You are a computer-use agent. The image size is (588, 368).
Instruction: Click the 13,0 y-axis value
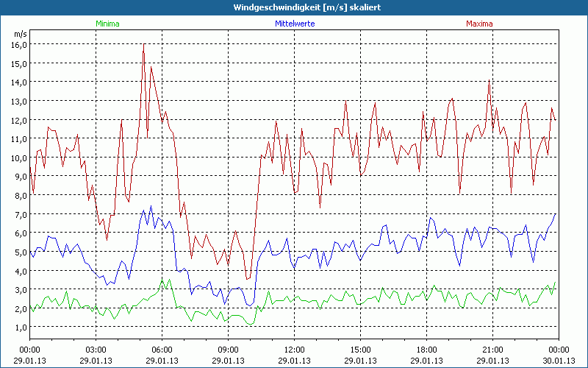(x=20, y=102)
